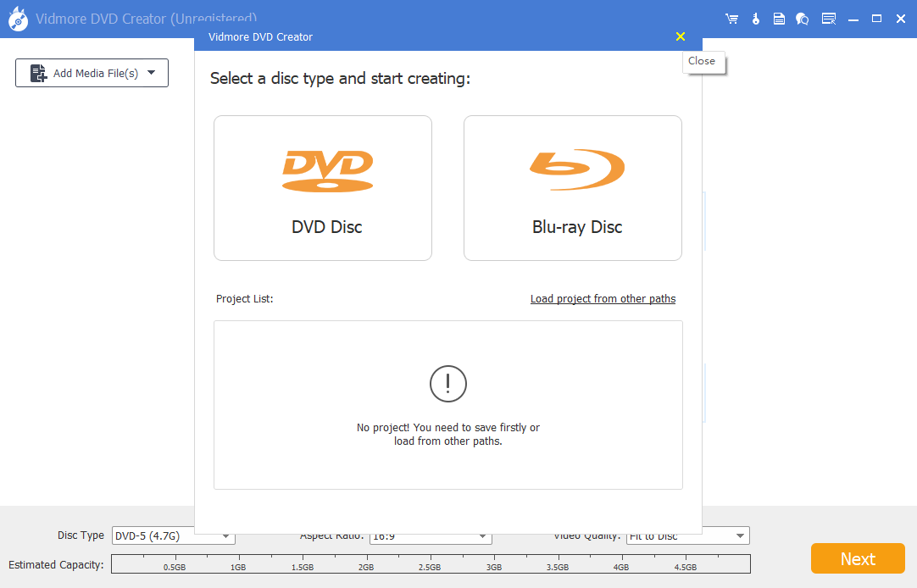Image resolution: width=917 pixels, height=588 pixels.
Task: Click the warning icon in empty project list
Action: click(447, 384)
